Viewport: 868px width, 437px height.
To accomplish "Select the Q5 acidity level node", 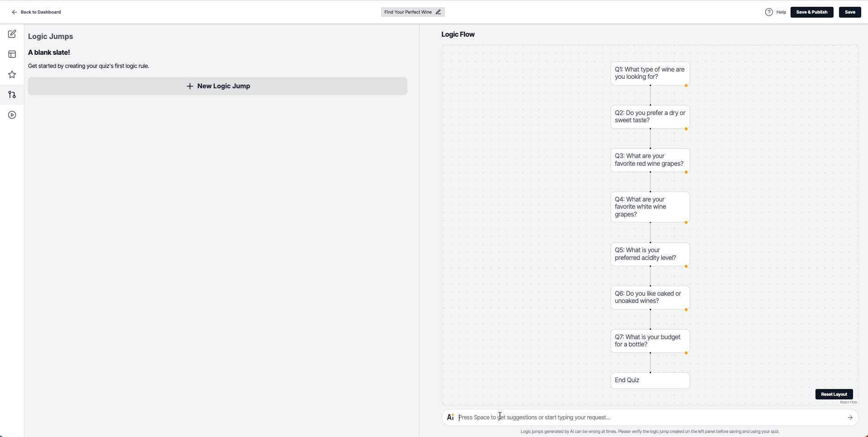I will (x=650, y=254).
